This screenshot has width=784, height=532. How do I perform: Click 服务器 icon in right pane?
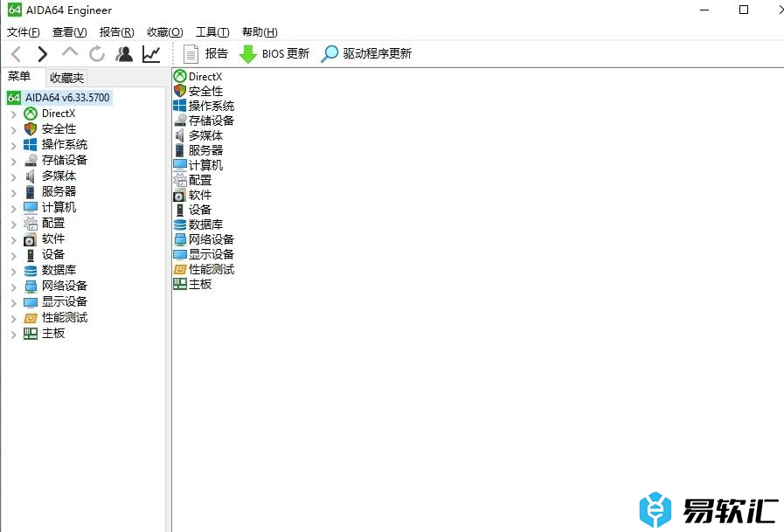pyautogui.click(x=180, y=150)
